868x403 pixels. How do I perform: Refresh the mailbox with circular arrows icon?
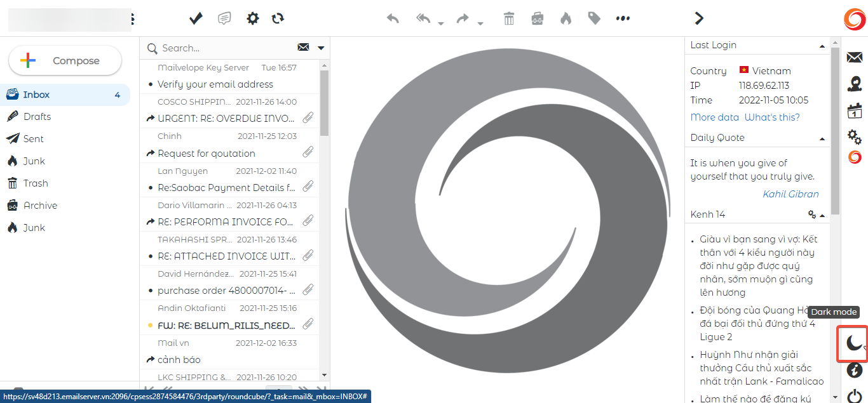[278, 18]
